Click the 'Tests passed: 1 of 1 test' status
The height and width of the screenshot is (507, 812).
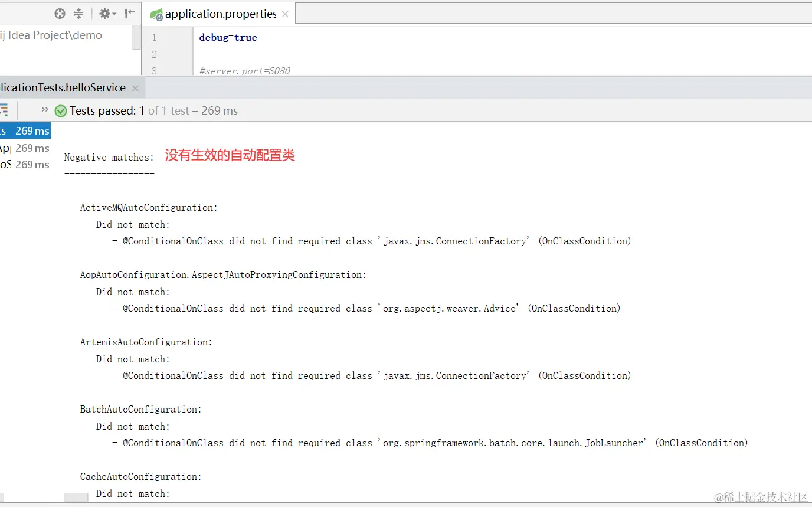tap(153, 110)
